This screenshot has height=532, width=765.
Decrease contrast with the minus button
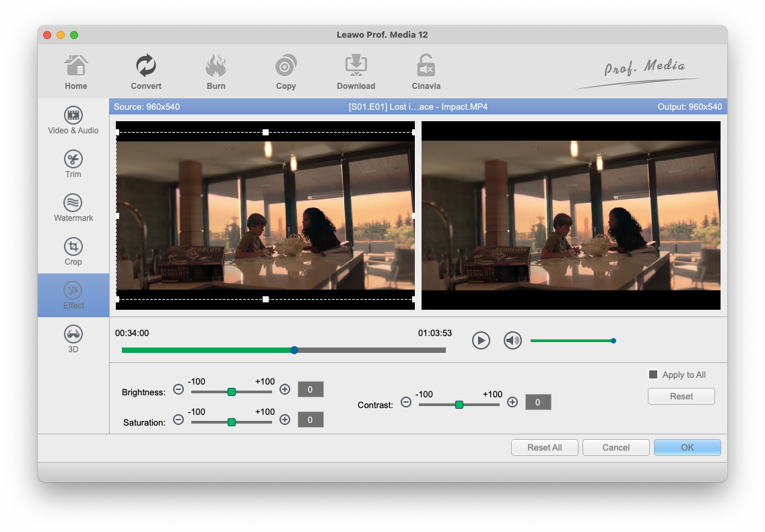[406, 402]
